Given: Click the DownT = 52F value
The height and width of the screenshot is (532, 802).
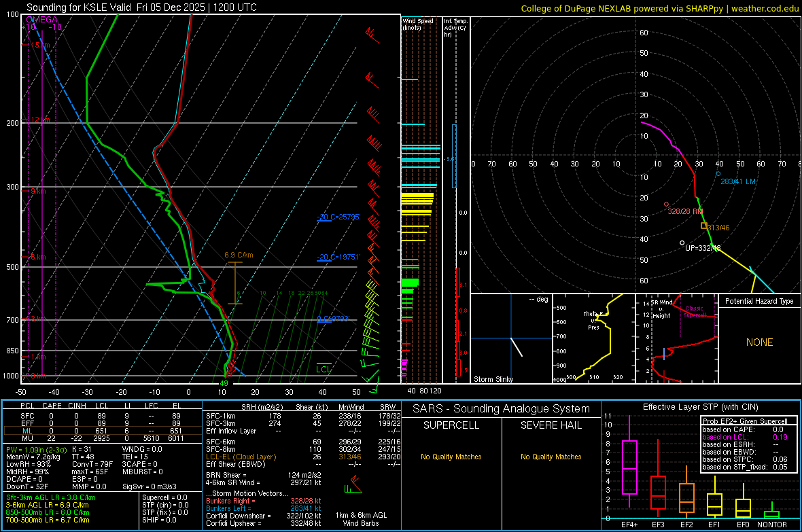Looking at the screenshot, I should tap(27, 486).
